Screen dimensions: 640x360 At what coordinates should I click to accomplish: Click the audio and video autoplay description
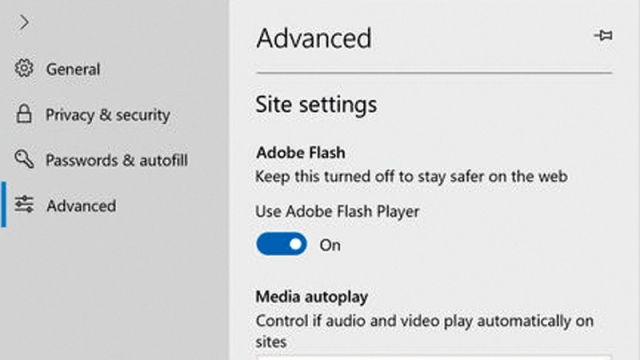click(424, 331)
